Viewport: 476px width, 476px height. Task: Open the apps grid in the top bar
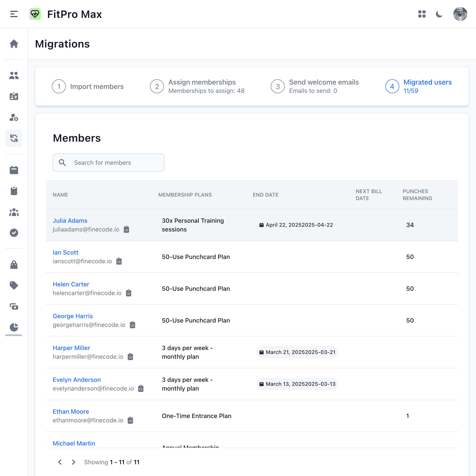(x=422, y=14)
